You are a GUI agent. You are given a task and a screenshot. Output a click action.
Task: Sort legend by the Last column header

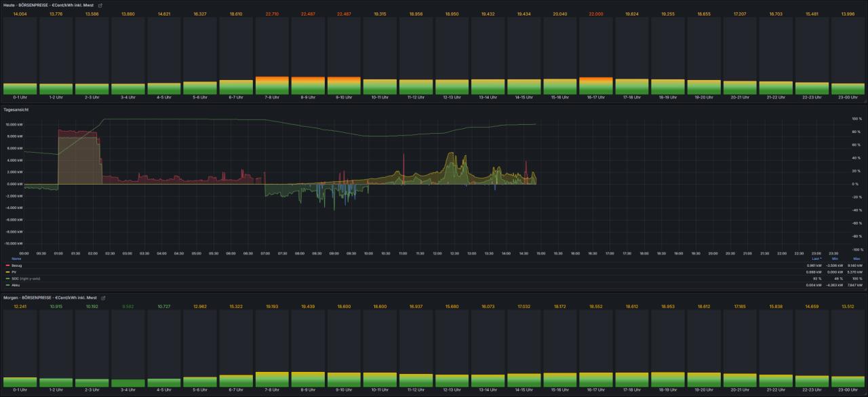tap(816, 259)
